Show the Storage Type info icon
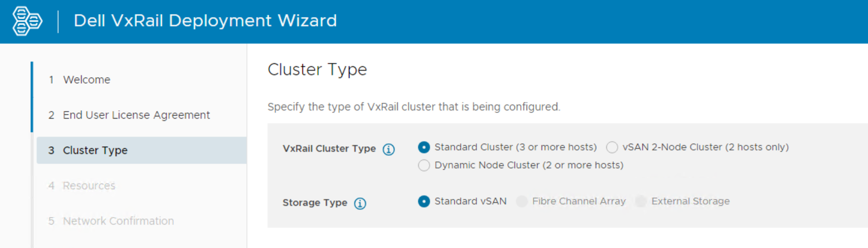The height and width of the screenshot is (248, 868). coord(360,203)
